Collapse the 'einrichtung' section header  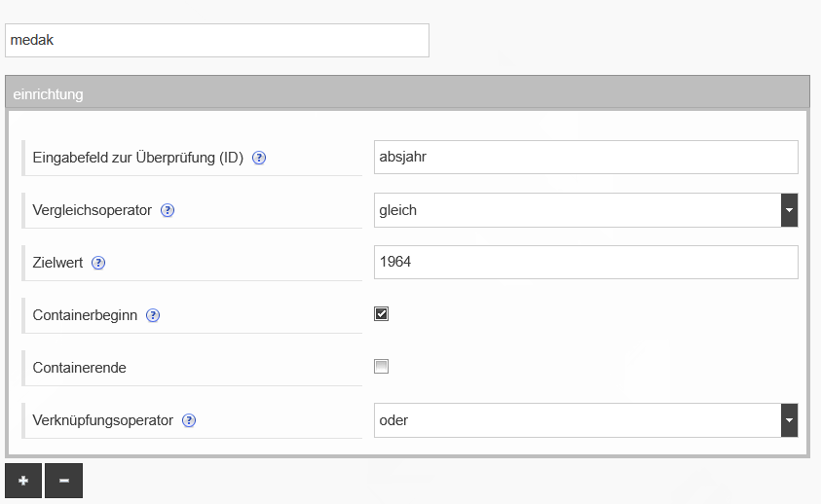pos(407,94)
